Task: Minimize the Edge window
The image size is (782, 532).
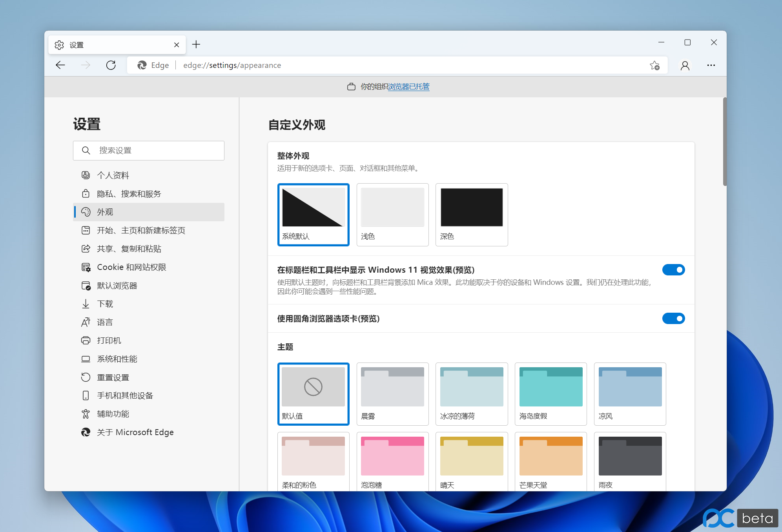Action: [661, 42]
